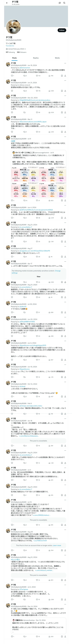
Task: Click the search icon in profile header
Action: [64, 3]
